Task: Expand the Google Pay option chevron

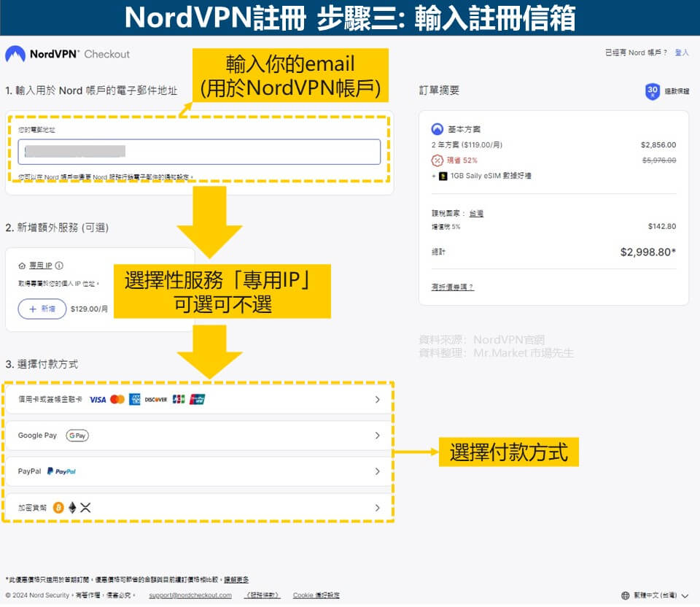Action: (377, 436)
